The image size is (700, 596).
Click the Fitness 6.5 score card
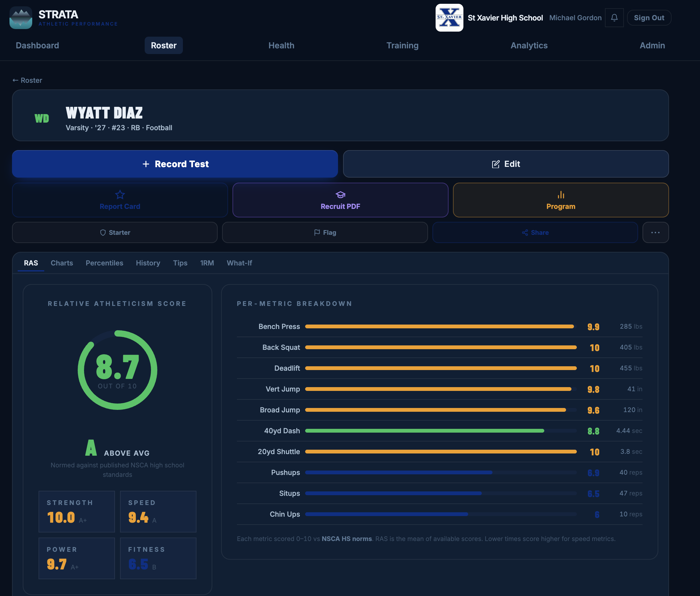point(158,558)
